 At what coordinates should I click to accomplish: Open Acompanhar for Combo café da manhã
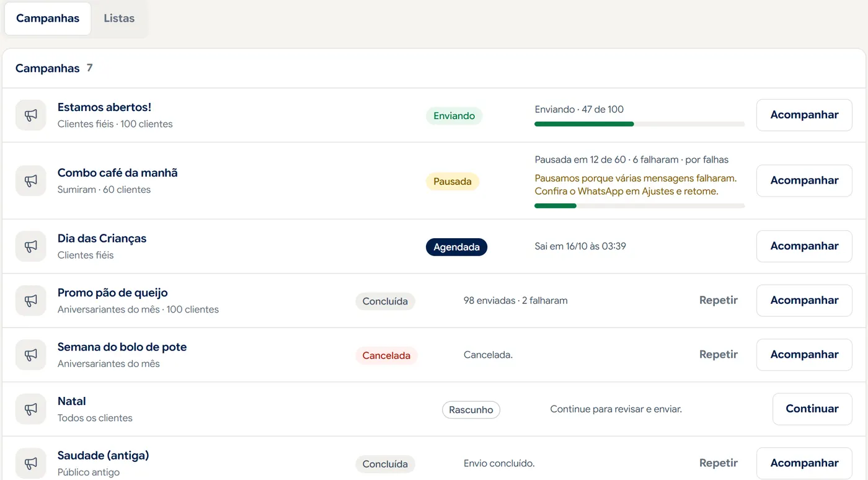coord(804,180)
